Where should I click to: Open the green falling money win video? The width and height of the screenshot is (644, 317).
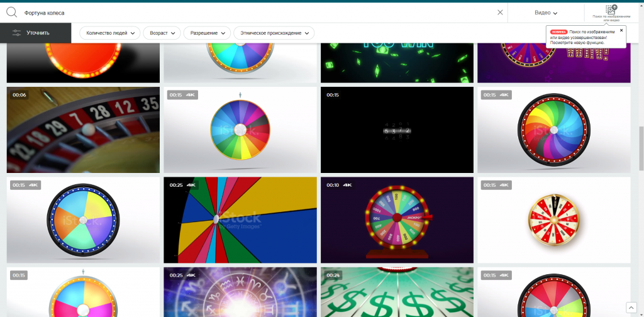pos(397,63)
